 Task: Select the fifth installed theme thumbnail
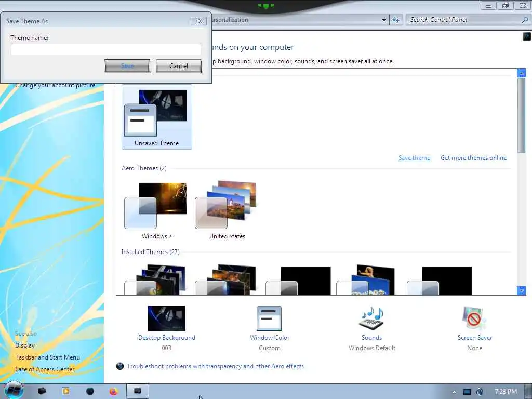(439, 280)
